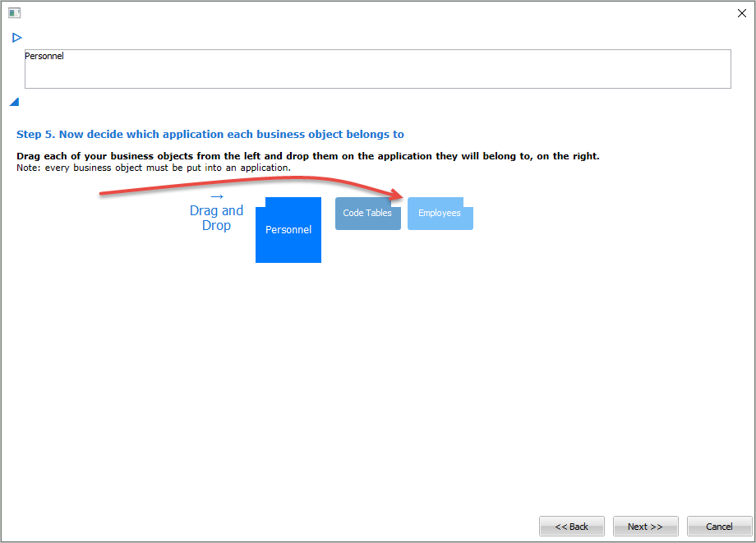Viewport: 756px width, 543px height.
Task: Click inside the Personnel text box
Action: click(377, 69)
